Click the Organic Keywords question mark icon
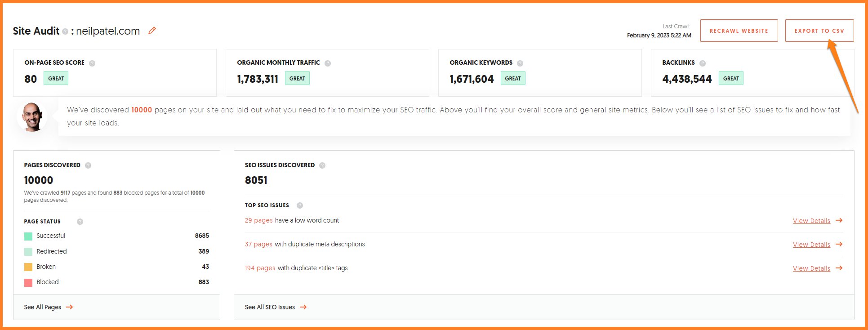 pyautogui.click(x=520, y=63)
